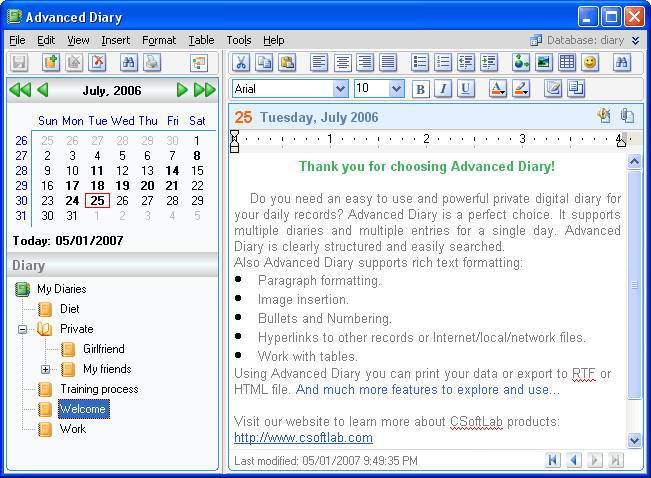Open the Arial font name dropdown

click(x=339, y=89)
